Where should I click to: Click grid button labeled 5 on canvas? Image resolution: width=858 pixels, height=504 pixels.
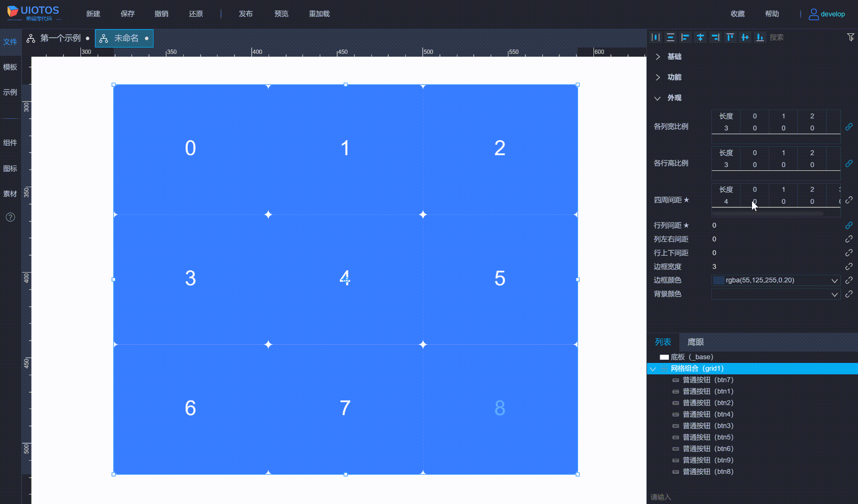point(500,279)
